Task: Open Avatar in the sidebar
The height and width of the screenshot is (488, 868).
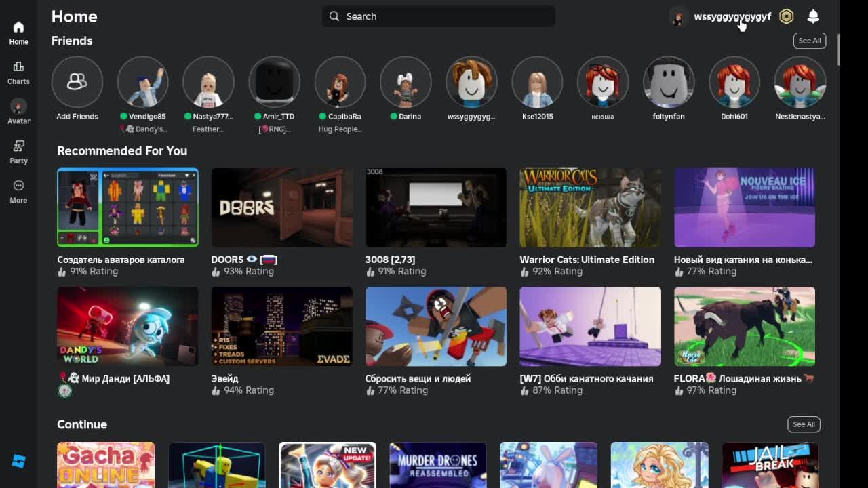Action: tap(18, 106)
